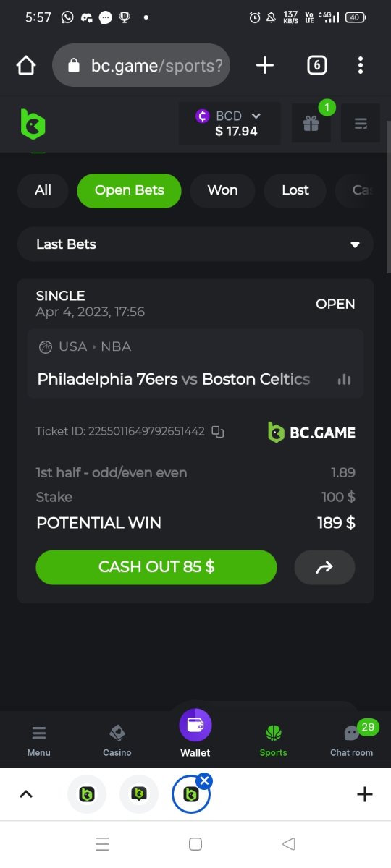This screenshot has height=868, width=391.
Task: Open the browser three-dot menu
Action: pyautogui.click(x=360, y=66)
